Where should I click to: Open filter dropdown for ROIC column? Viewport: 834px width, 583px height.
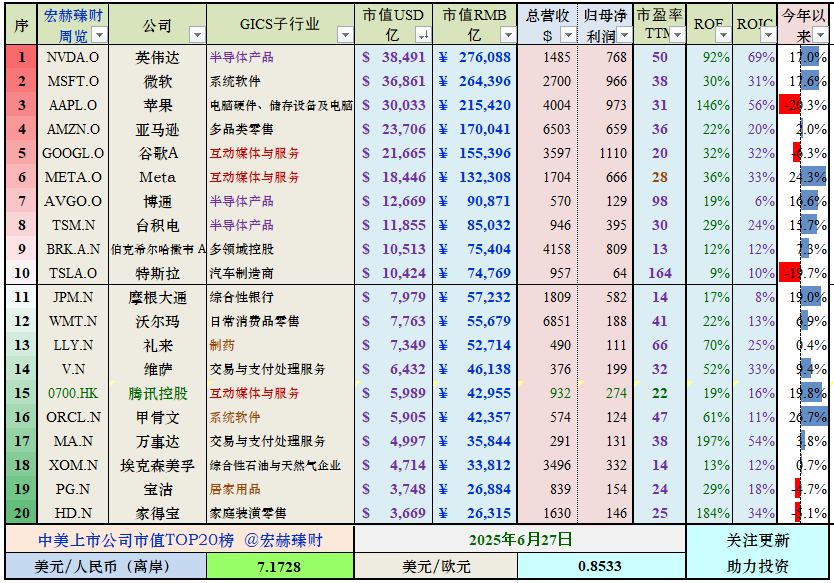pyautogui.click(x=768, y=35)
